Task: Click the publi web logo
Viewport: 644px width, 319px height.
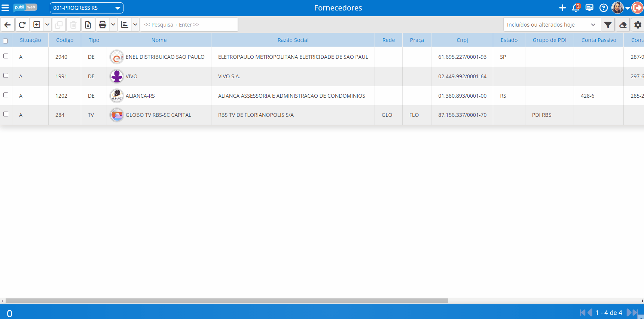Action: [25, 7]
